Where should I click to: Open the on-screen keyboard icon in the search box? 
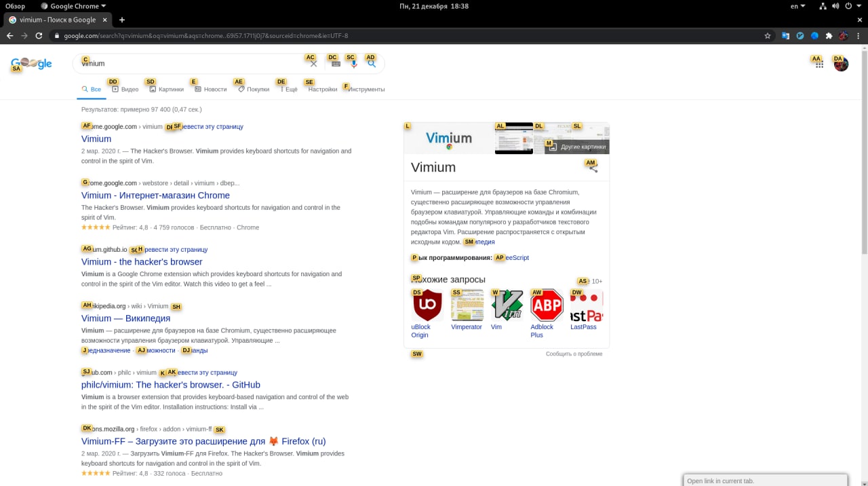[336, 64]
